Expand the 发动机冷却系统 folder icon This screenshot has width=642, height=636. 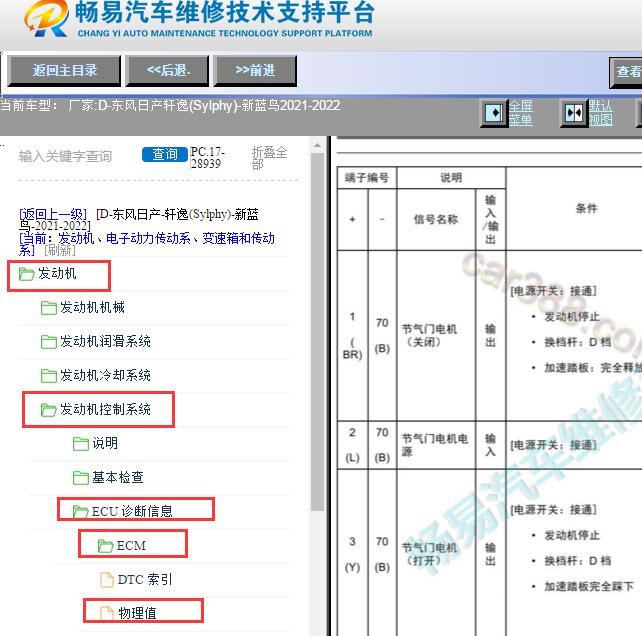pos(49,376)
